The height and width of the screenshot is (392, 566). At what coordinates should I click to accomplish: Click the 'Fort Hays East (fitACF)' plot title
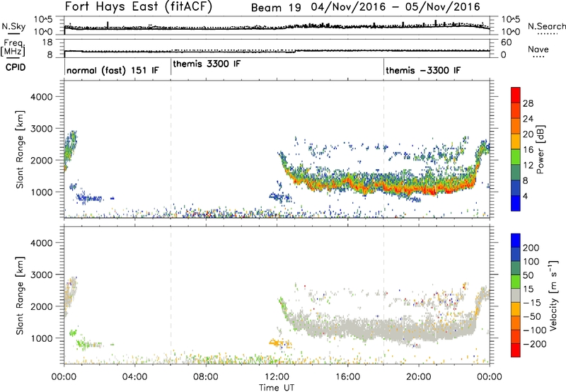138,6
